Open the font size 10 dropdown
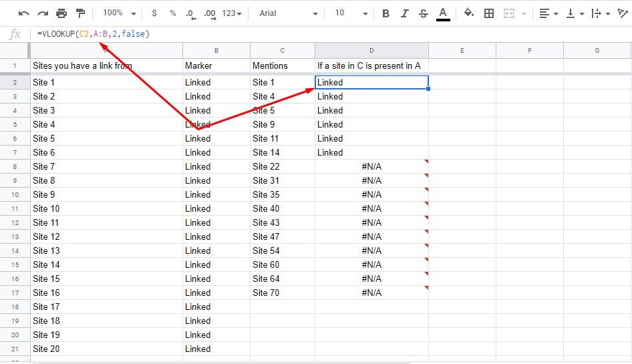The image size is (632, 364). tap(351, 13)
